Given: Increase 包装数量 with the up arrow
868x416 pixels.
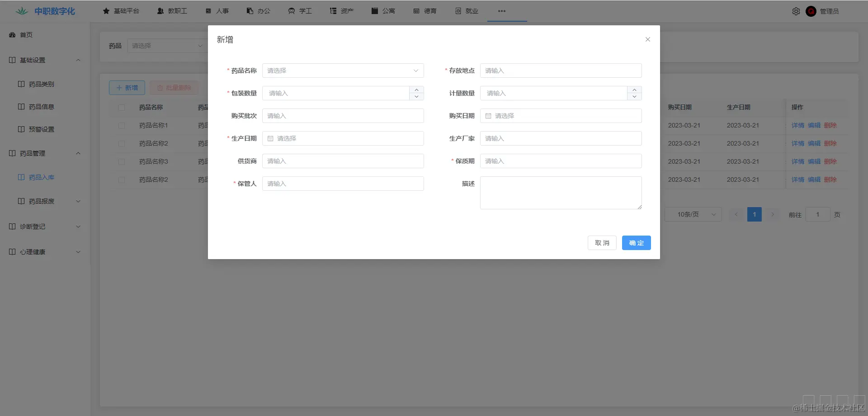Looking at the screenshot, I should click(x=417, y=90).
